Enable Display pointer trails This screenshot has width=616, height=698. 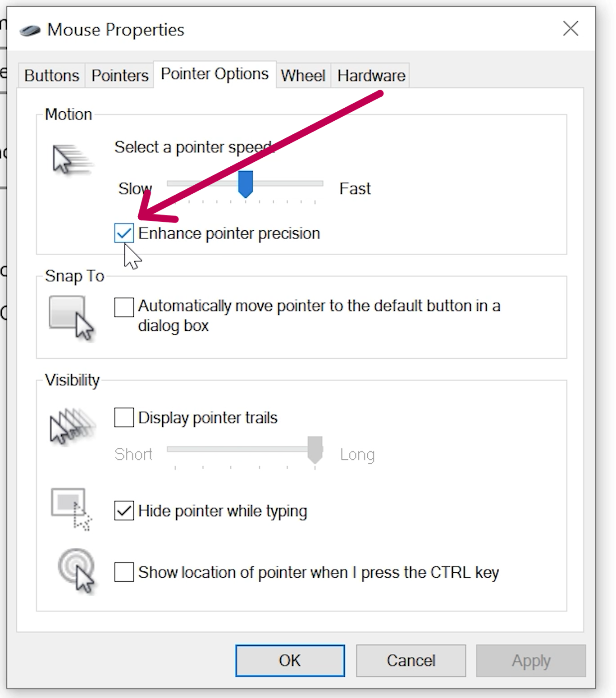click(124, 417)
